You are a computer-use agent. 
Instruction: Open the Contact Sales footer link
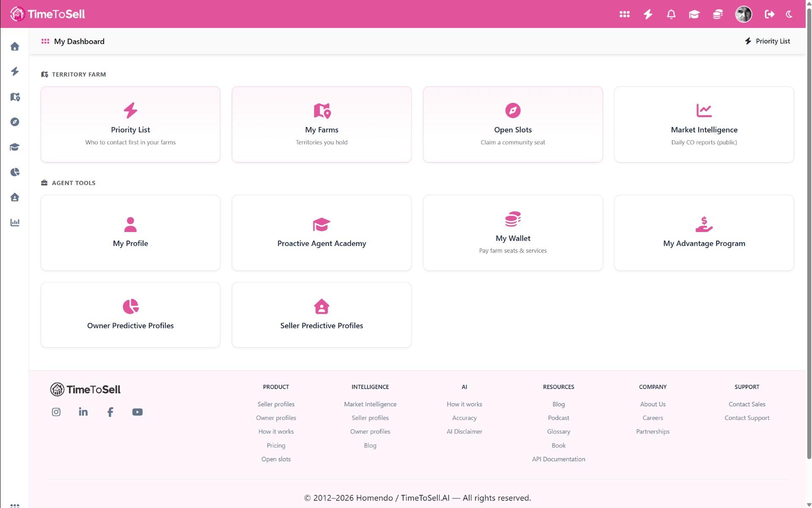point(747,404)
